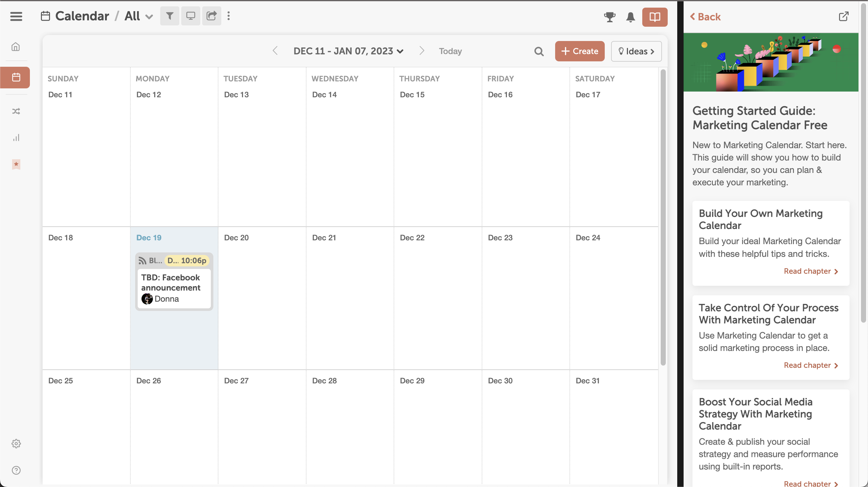Click the Back chevron in right panel
Image resolution: width=868 pixels, height=487 pixels.
coord(693,17)
